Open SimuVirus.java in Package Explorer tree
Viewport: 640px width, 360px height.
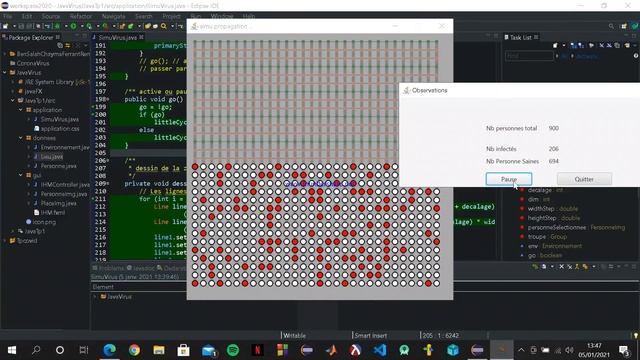click(x=60, y=119)
